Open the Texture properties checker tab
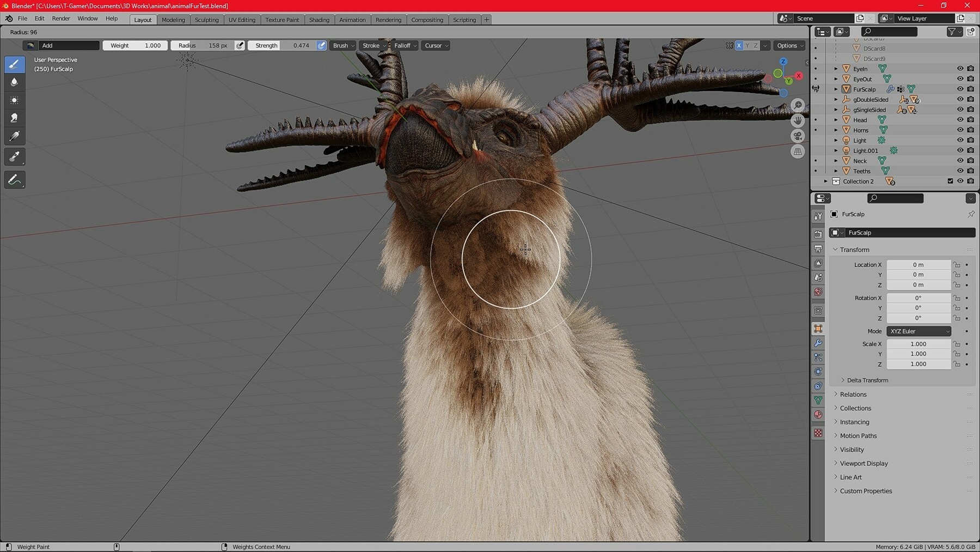This screenshot has height=552, width=980. pos(818,433)
